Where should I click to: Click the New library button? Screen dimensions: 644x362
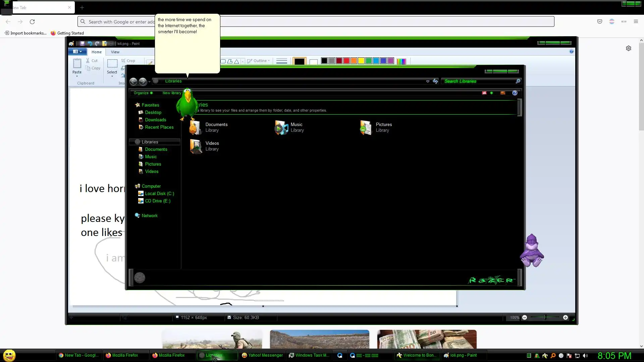(171, 93)
